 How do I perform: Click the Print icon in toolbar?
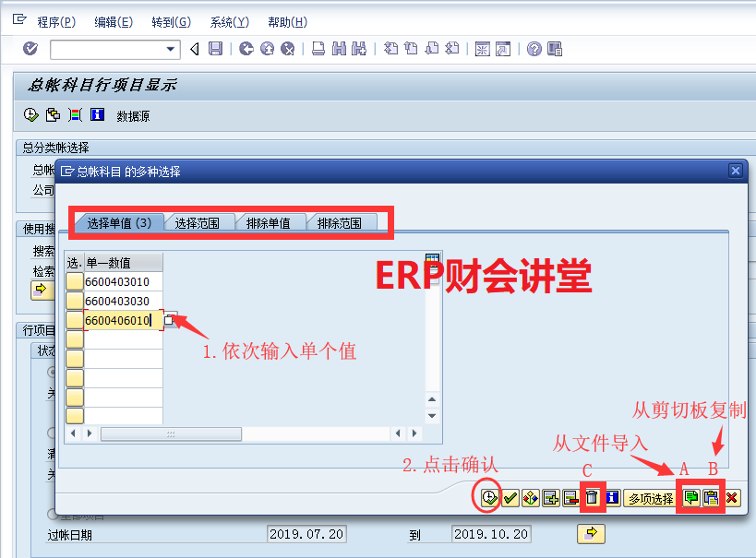(x=318, y=49)
